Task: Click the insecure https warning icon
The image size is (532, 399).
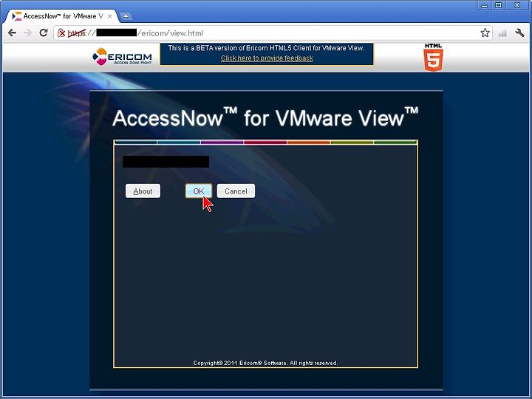Action: point(61,33)
